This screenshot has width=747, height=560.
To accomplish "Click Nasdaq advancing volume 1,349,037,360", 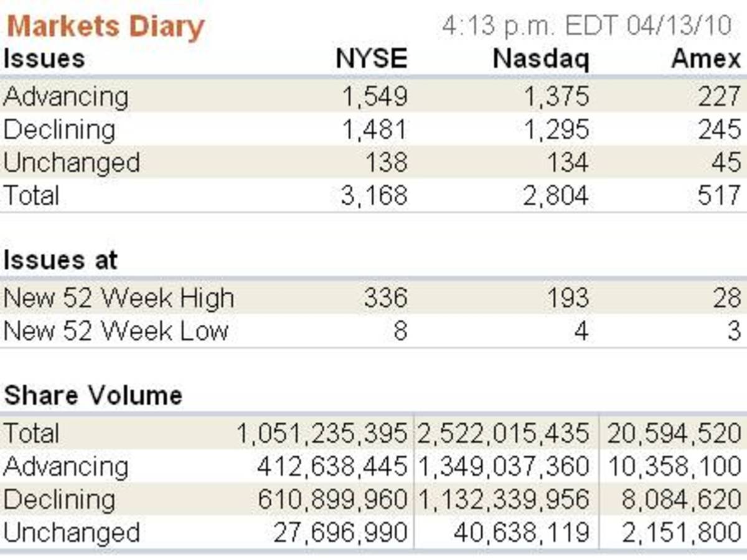I will click(503, 467).
